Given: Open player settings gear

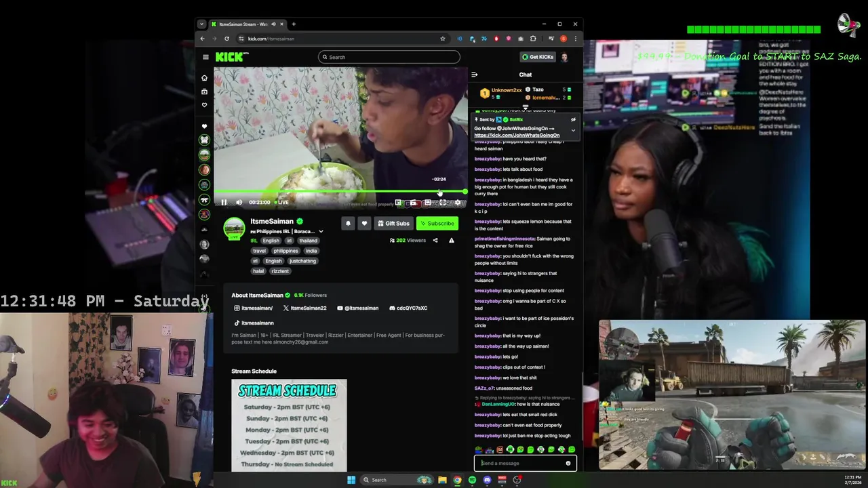Looking at the screenshot, I should [458, 202].
